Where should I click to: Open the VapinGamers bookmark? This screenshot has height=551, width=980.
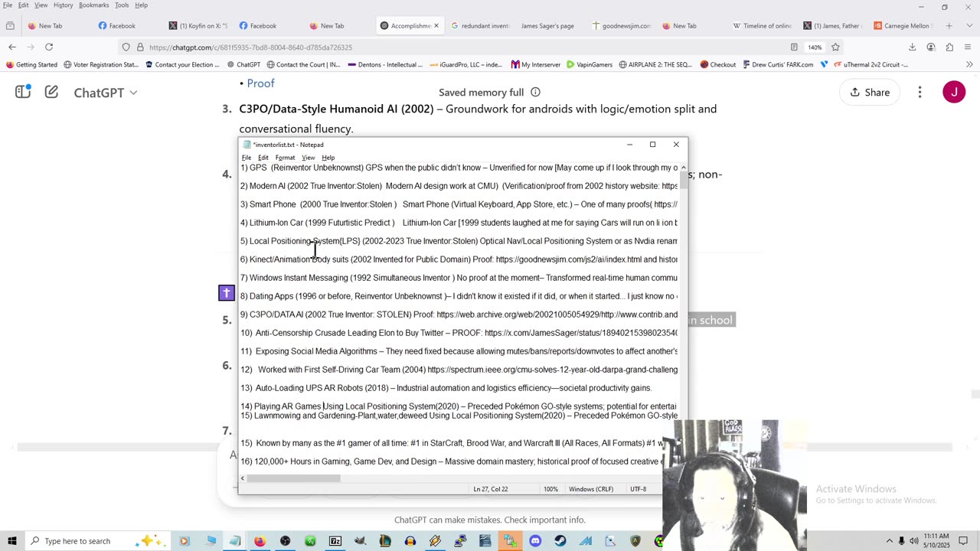tap(590, 65)
